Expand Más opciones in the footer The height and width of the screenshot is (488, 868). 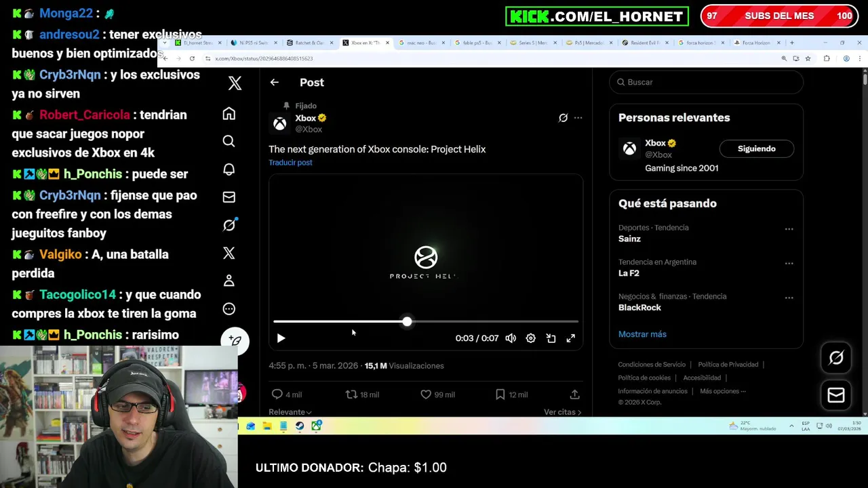click(x=723, y=391)
